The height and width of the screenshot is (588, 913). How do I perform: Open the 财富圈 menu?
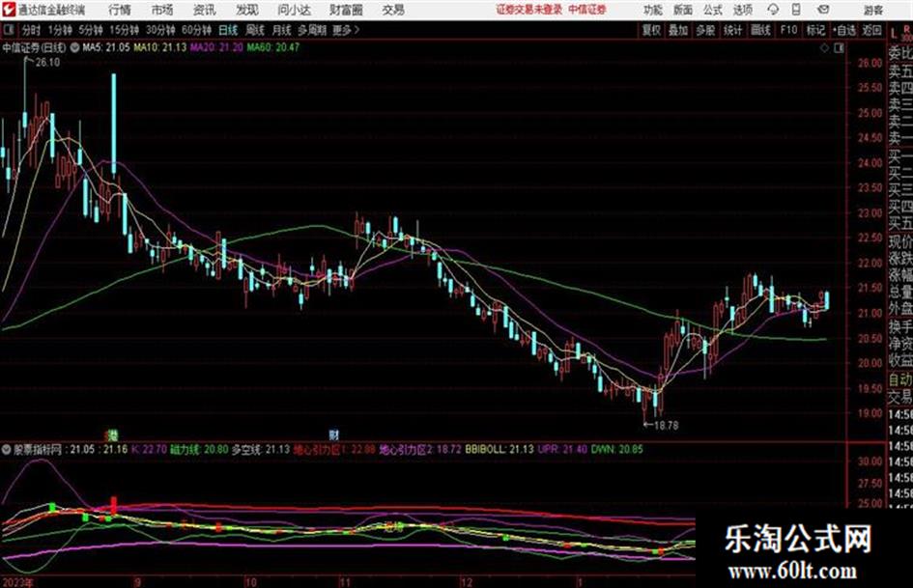pos(347,10)
